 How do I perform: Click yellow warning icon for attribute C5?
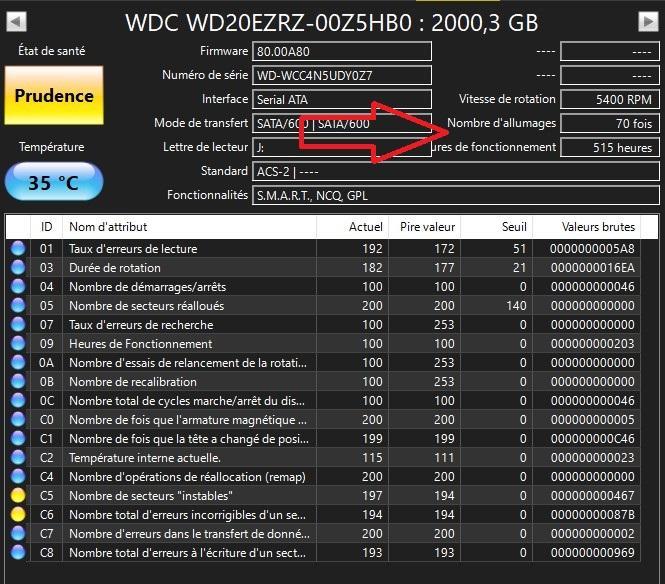18,495
